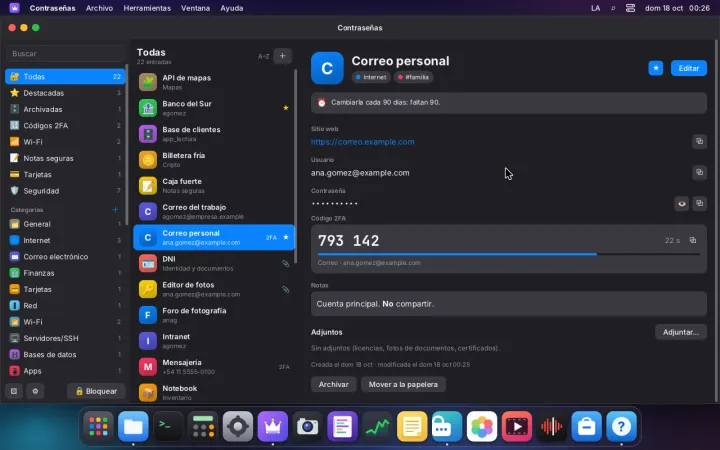Viewport: 720px width, 450px height.
Task: Open the API de mapas entry
Action: tap(214, 82)
